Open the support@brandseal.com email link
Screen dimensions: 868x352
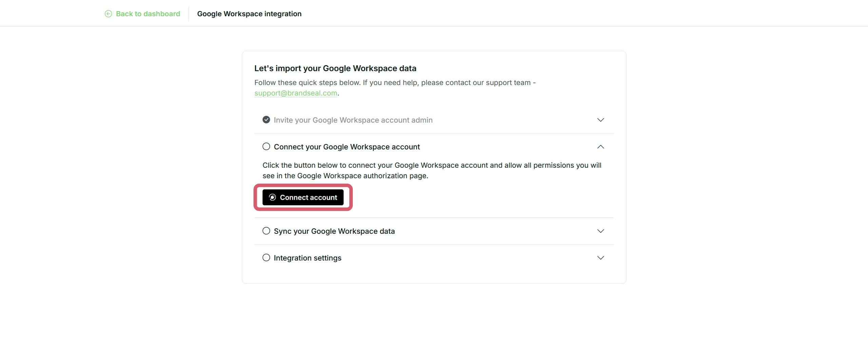coord(295,93)
